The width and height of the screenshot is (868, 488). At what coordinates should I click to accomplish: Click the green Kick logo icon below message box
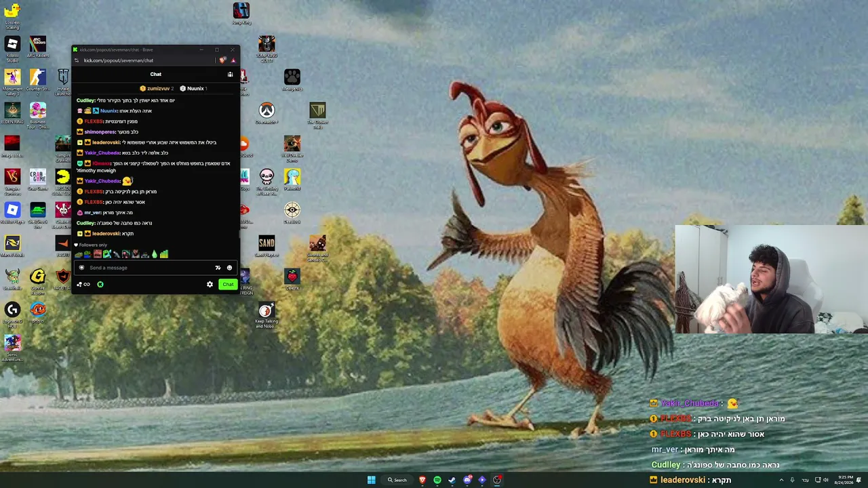tap(100, 285)
